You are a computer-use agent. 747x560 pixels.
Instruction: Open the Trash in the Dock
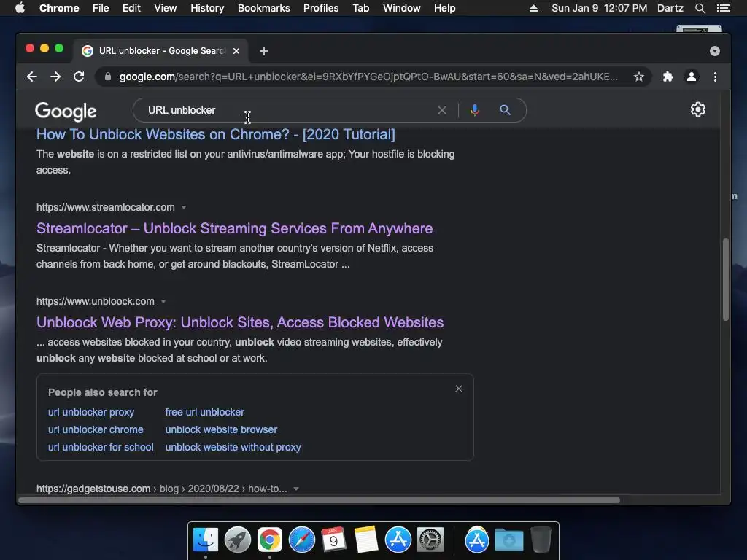point(541,540)
